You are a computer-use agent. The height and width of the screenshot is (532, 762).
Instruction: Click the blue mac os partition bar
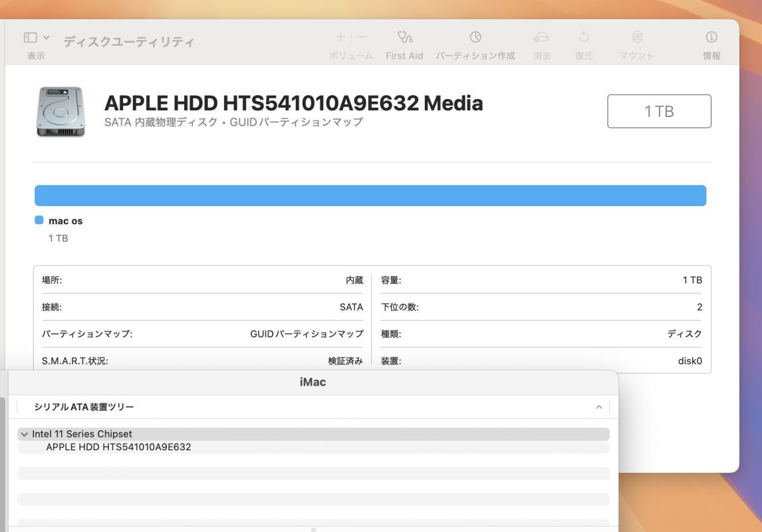pos(370,196)
